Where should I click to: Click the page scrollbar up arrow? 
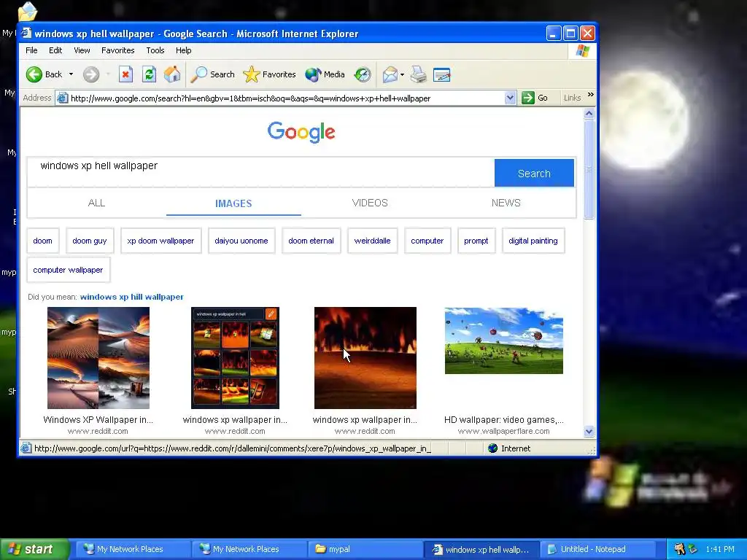coord(589,113)
